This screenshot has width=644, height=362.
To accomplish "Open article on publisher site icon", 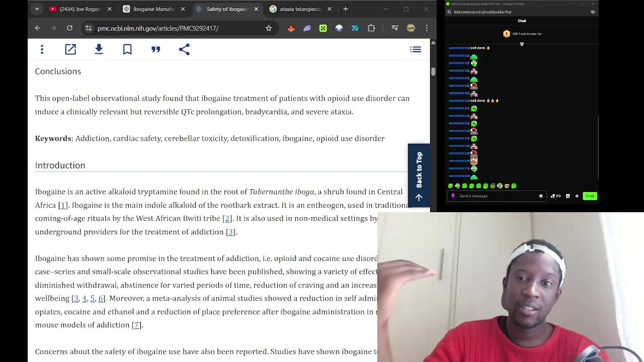I will [x=70, y=49].
